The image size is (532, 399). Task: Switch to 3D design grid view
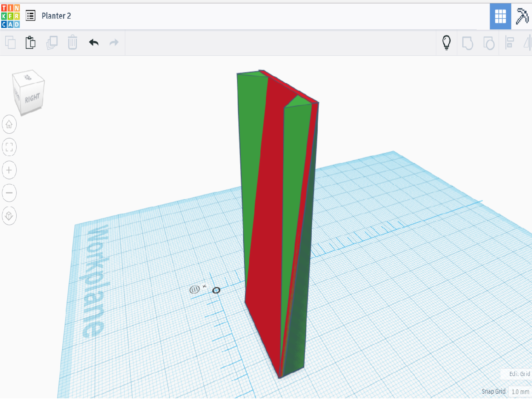pos(500,16)
